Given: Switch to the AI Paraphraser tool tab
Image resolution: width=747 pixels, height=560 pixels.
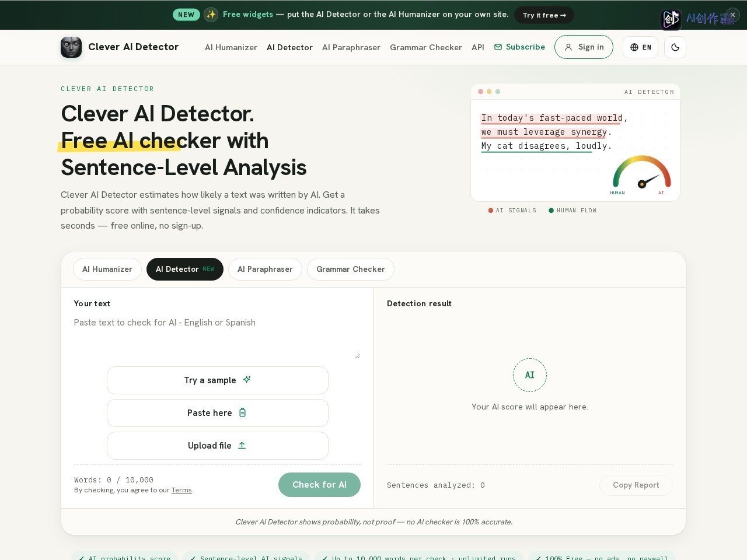Looking at the screenshot, I should coord(265,269).
